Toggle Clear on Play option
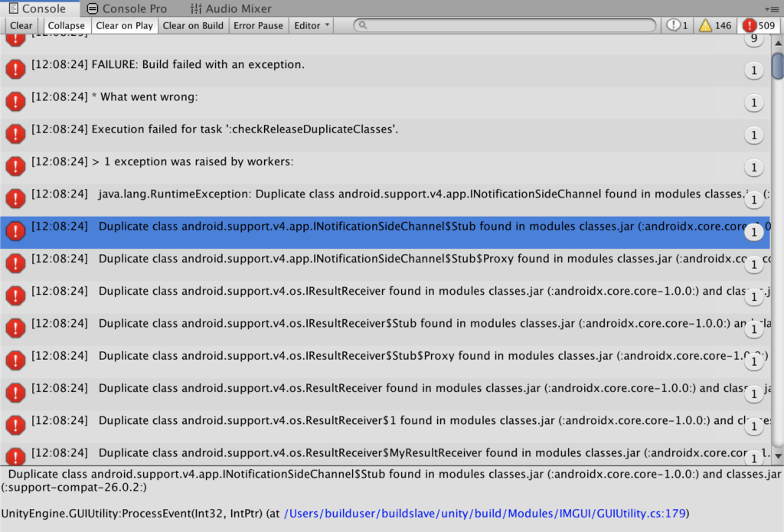784x532 pixels. pyautogui.click(x=124, y=25)
